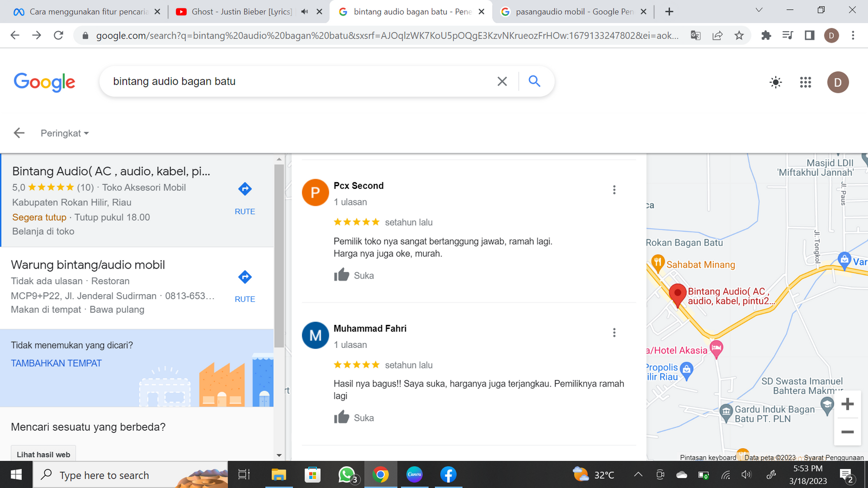Open the Bintang Audio listing title
Image resolution: width=868 pixels, height=488 pixels.
tap(112, 171)
